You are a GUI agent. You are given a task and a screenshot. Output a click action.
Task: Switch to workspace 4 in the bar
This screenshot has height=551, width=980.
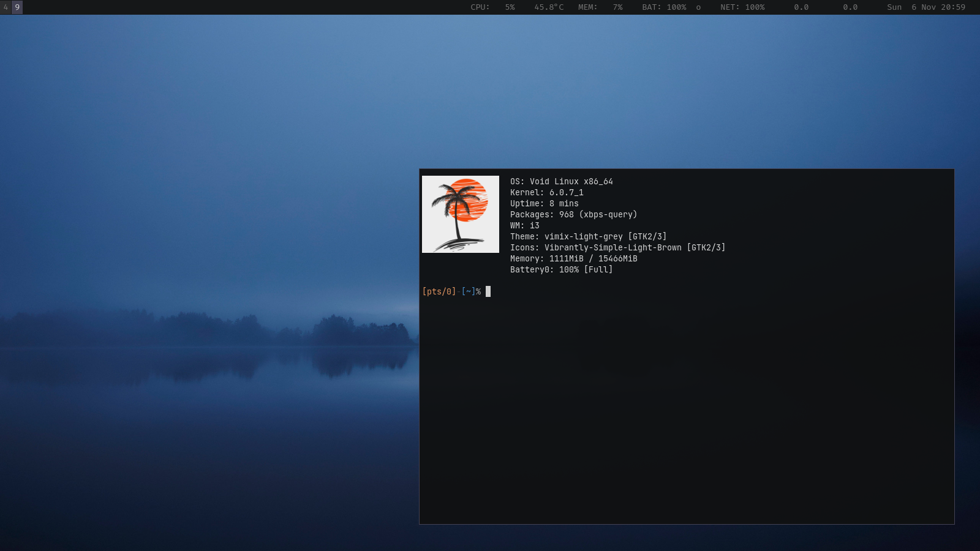click(x=6, y=7)
